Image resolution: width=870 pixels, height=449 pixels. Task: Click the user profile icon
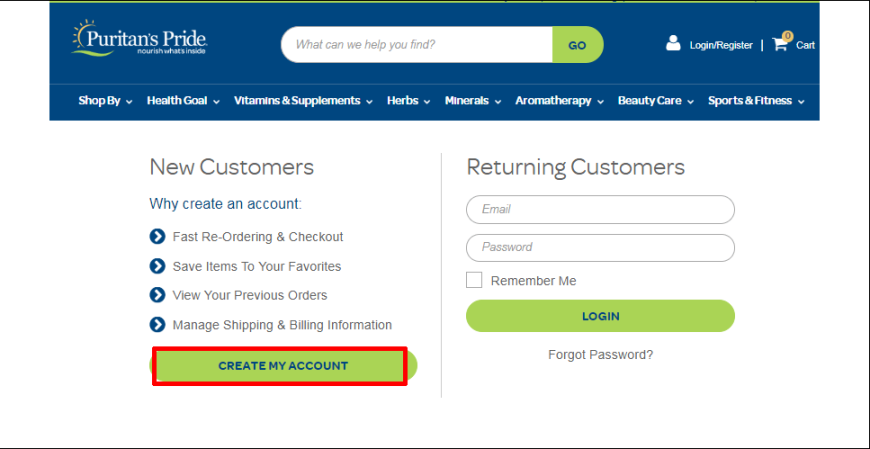pos(673,43)
